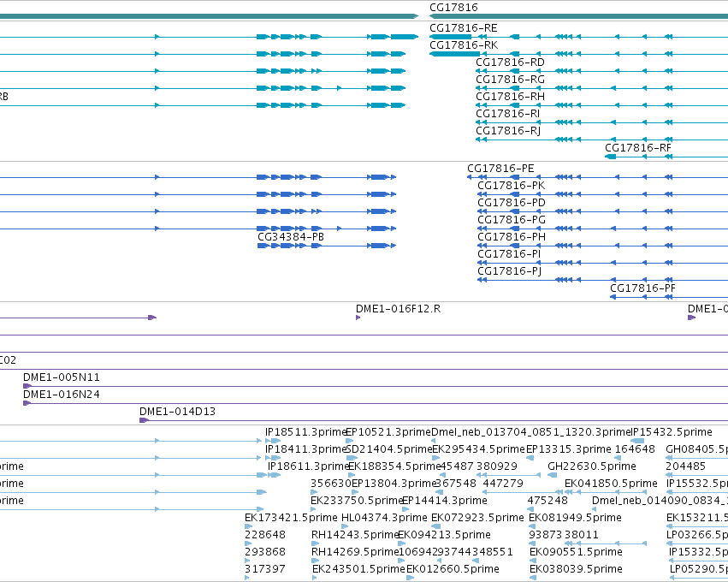Click EST label IP18411.3prime
728x582 pixels.
[x=305, y=449]
